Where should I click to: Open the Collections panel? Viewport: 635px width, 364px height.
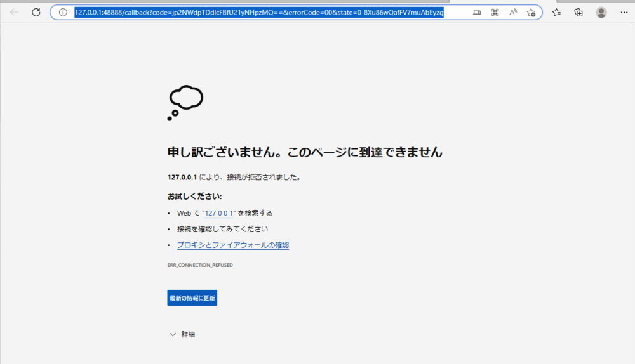point(578,13)
